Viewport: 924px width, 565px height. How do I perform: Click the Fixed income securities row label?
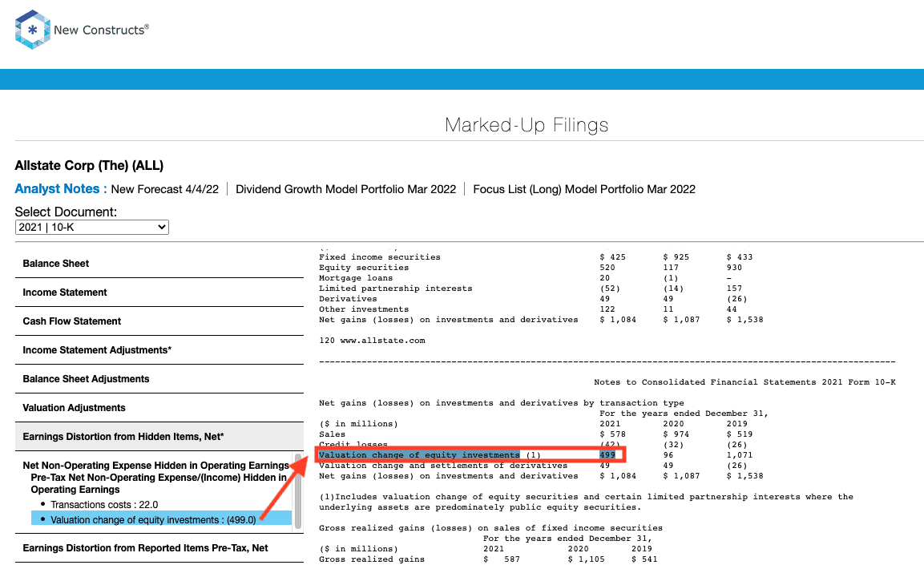click(x=380, y=257)
